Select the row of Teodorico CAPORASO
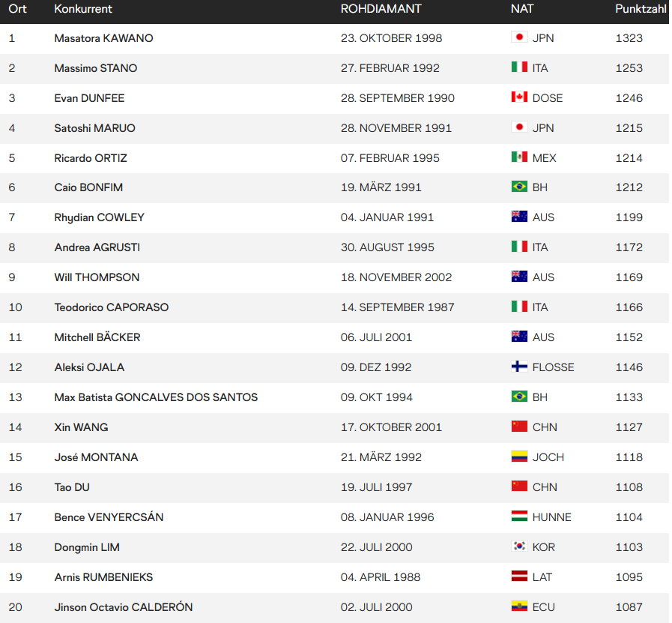 click(334, 307)
